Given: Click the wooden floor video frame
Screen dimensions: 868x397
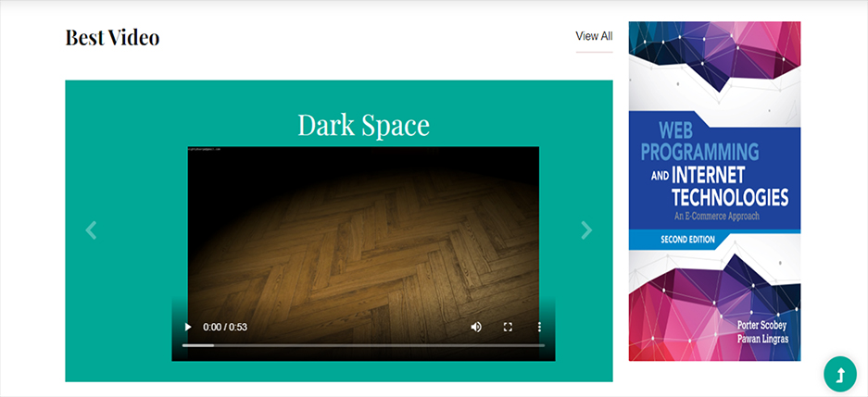Looking at the screenshot, I should 363,231.
